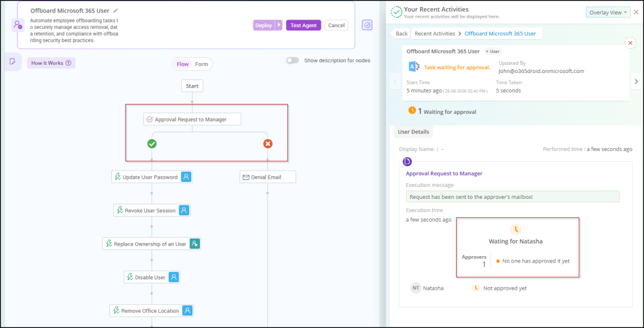Open the Recent Activities breadcrumb
This screenshot has height=328, width=644.
click(435, 34)
